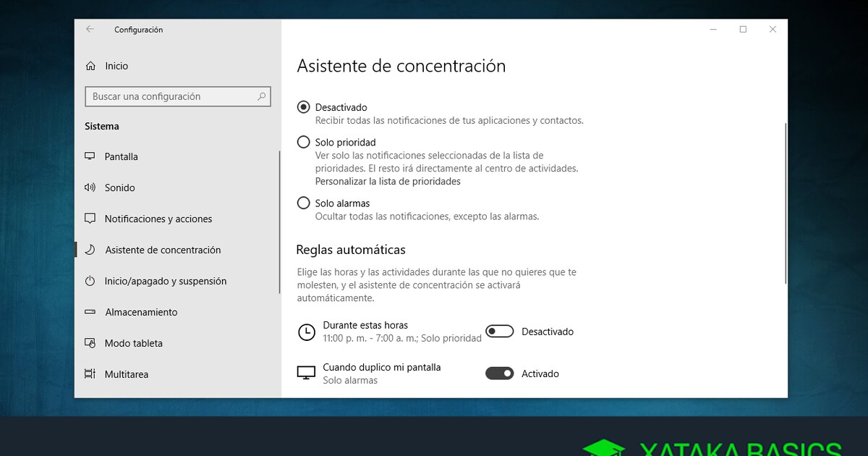Click the main panel vertical scrollbar
Viewport: 868px width, 456px height.
point(785,203)
